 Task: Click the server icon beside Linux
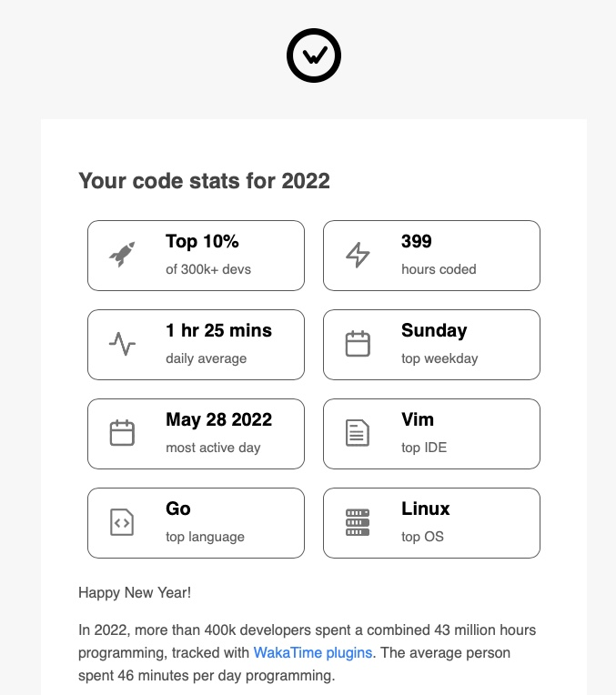click(358, 522)
